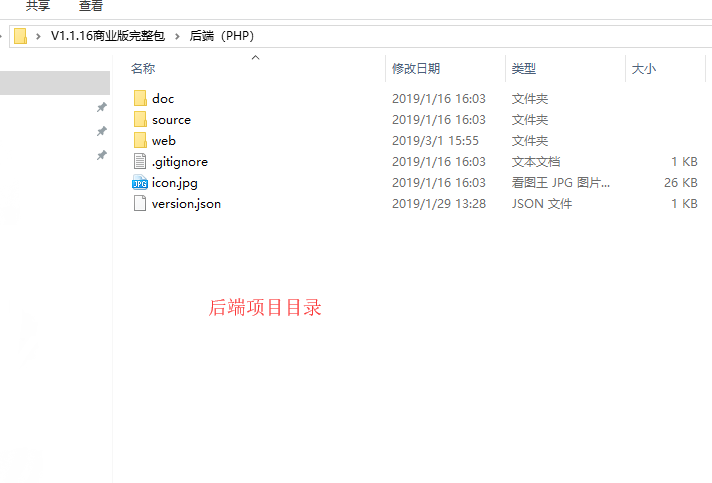The width and height of the screenshot is (712, 483).
Task: Select the source folder icon
Action: tap(140, 120)
